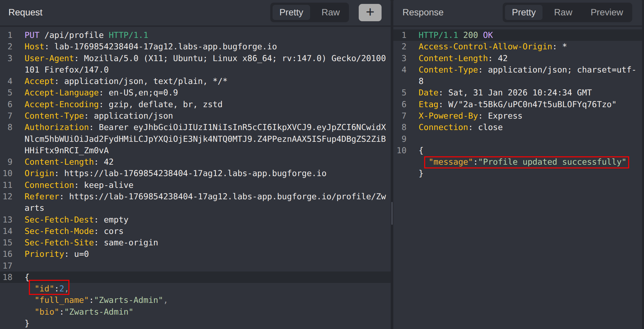The height and width of the screenshot is (329, 644).
Task: Switch Request view to Raw tab
Action: (330, 12)
